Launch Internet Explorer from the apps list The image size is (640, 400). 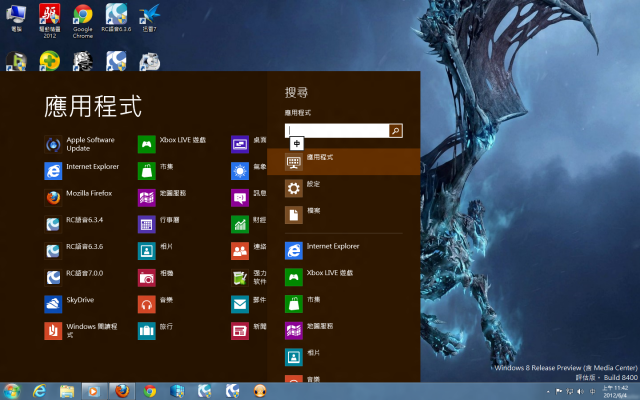coord(82,171)
